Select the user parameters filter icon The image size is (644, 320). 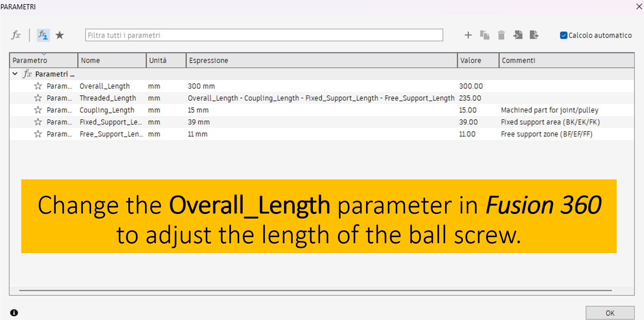[43, 35]
